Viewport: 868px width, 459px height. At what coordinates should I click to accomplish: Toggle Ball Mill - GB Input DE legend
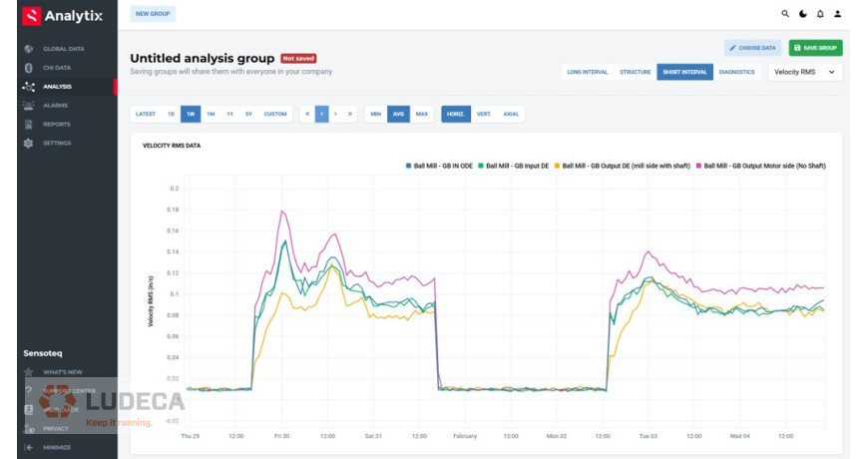514,166
